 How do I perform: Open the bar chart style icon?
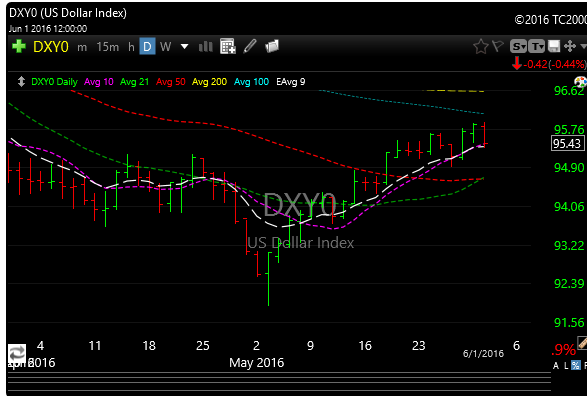pyautogui.click(x=206, y=46)
